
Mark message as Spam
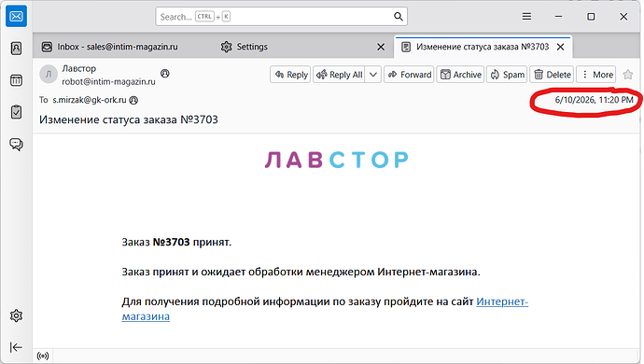pos(507,75)
